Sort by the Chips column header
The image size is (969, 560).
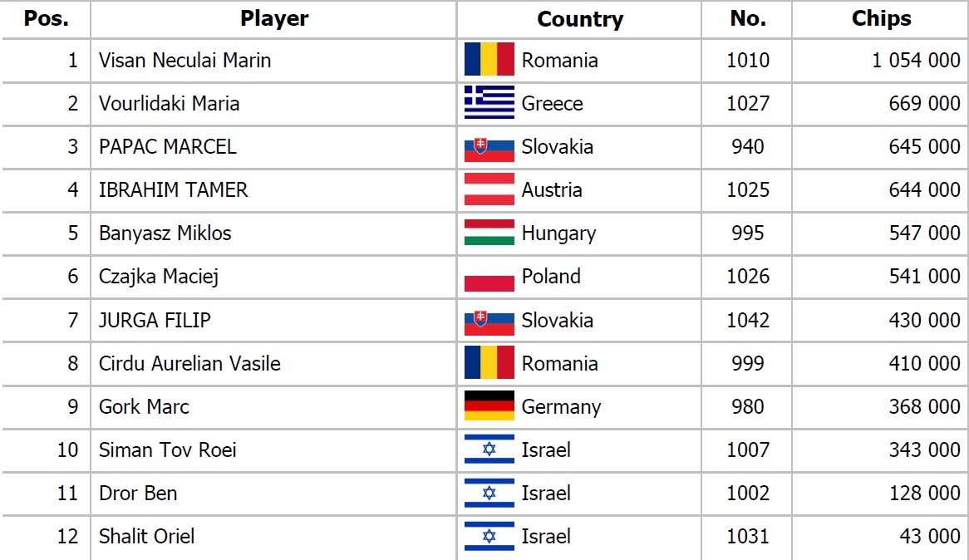881,18
